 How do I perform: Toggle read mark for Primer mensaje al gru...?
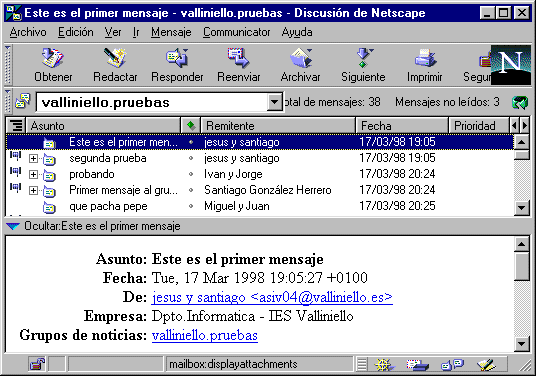click(x=191, y=190)
